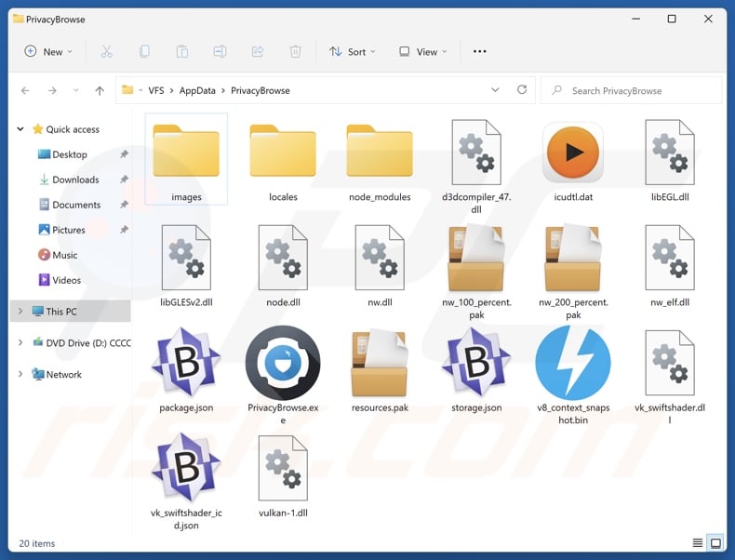Screen dimensions: 735x560
Task: Click the Delete trash icon in toolbar
Action: [x=295, y=52]
